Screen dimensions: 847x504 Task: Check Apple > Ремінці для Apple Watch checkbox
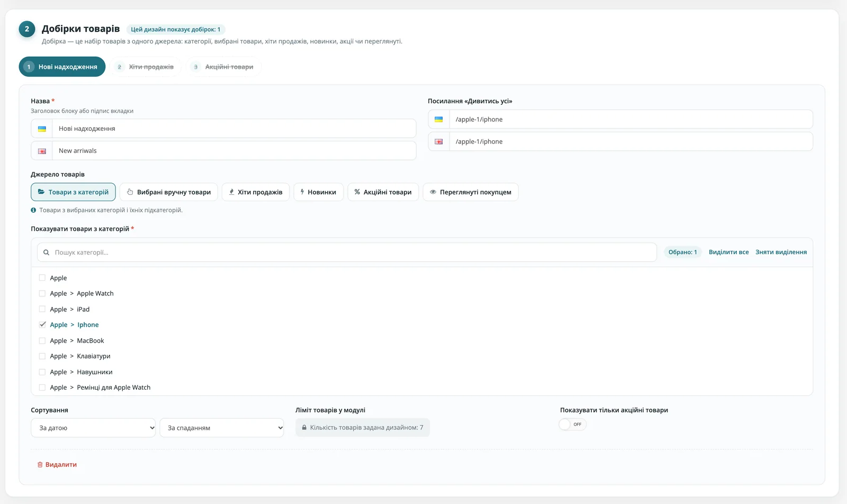click(42, 388)
